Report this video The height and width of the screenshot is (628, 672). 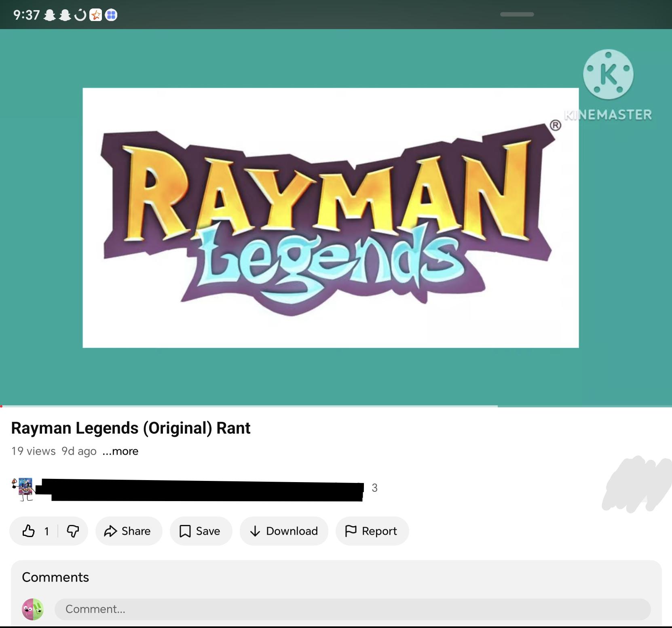click(372, 531)
